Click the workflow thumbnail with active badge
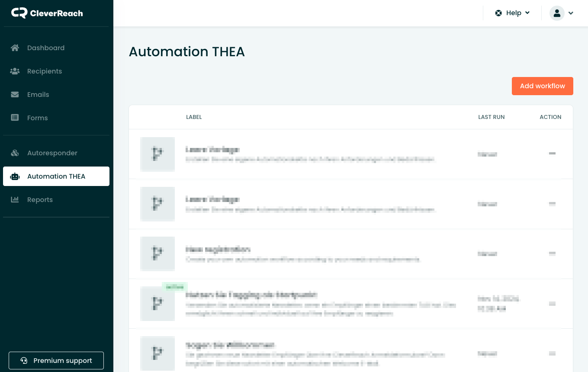The height and width of the screenshot is (372, 588). 157,304
